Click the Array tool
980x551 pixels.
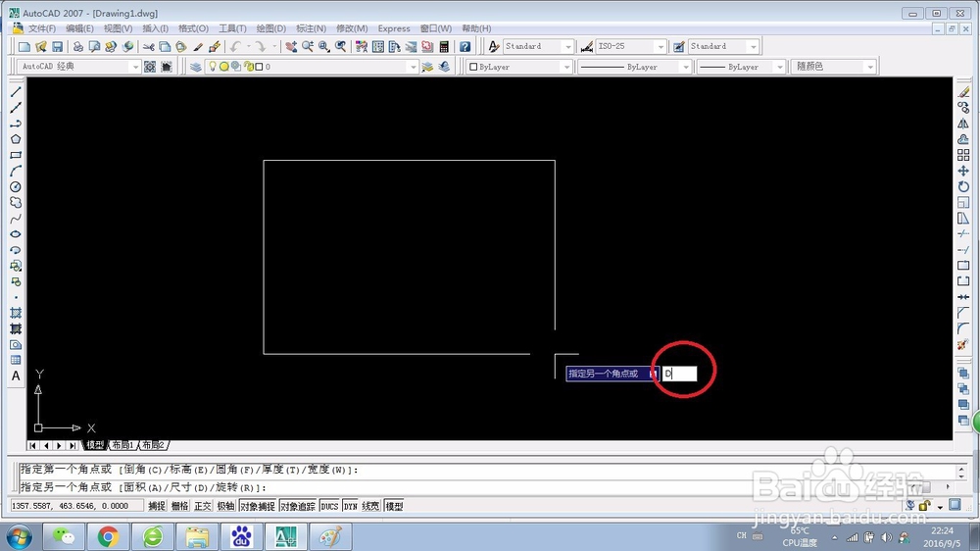click(963, 155)
